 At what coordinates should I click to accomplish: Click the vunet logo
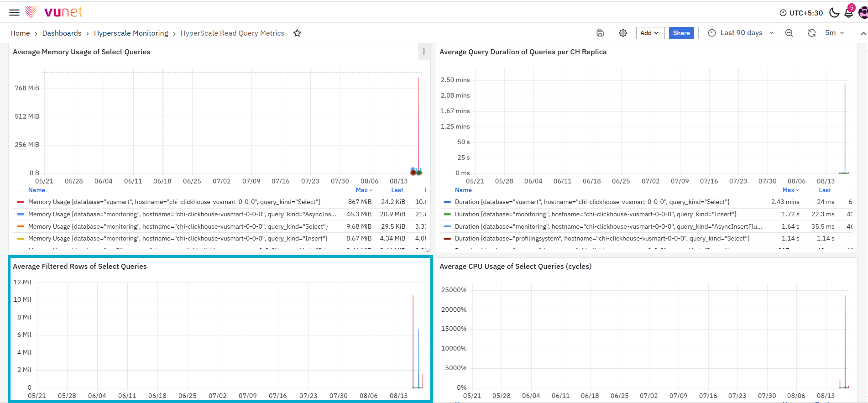pyautogui.click(x=54, y=12)
